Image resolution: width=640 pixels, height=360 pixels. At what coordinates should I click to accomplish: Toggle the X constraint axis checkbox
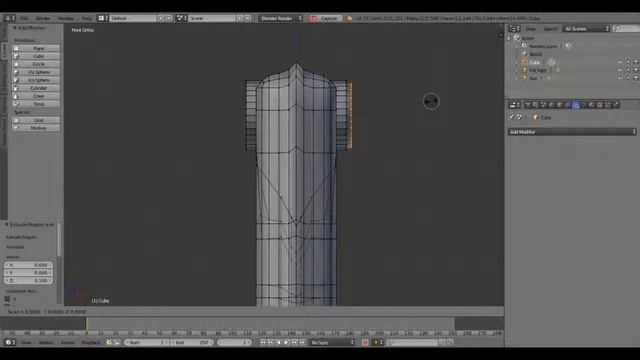(7, 299)
